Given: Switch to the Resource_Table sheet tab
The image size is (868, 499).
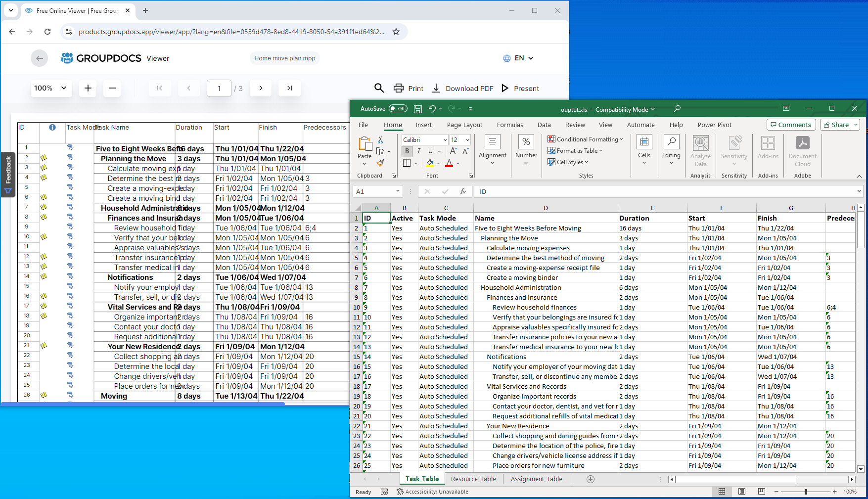Looking at the screenshot, I should pyautogui.click(x=473, y=479).
